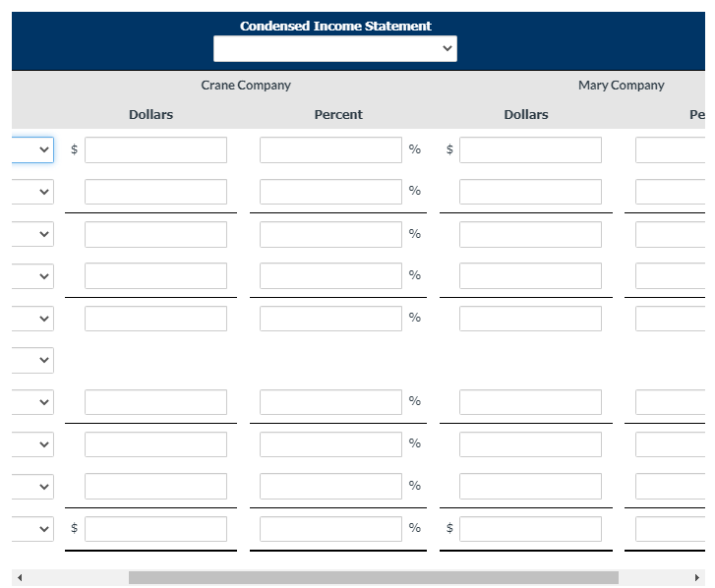Open the second row's account label dropdown
Image resolution: width=715 pixels, height=588 pixels.
32,192
